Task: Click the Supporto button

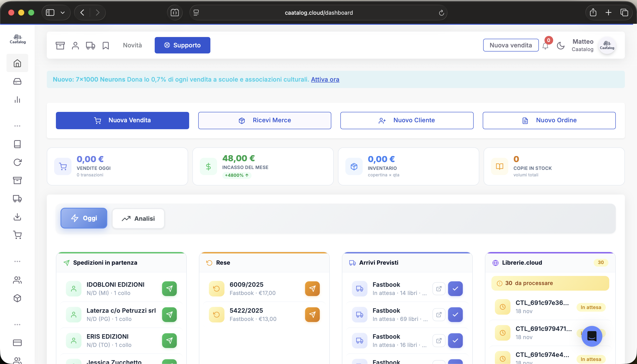Action: click(182, 45)
